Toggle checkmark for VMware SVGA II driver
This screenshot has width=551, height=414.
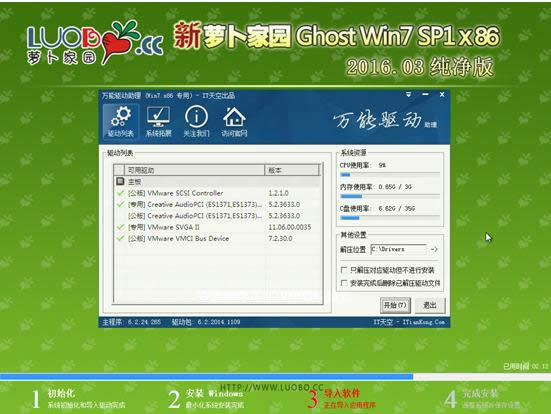coord(120,227)
